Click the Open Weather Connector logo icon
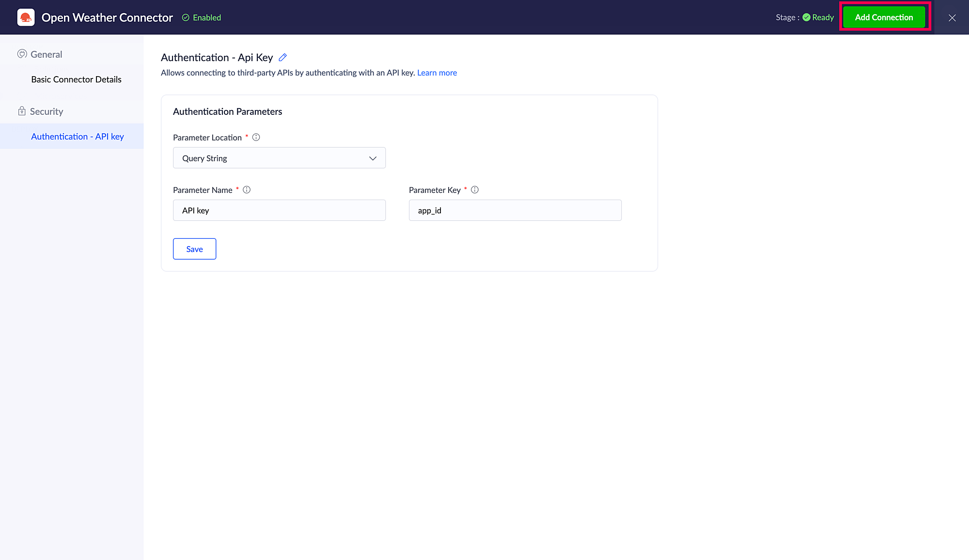 [x=26, y=17]
